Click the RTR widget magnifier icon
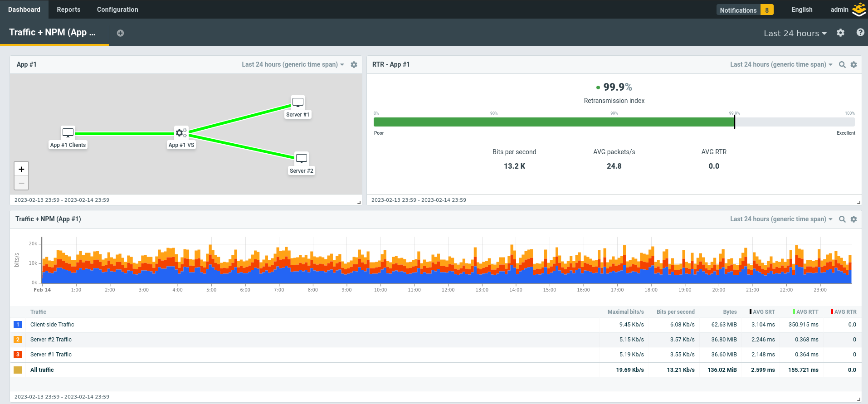Image resolution: width=868 pixels, height=404 pixels. [842, 65]
